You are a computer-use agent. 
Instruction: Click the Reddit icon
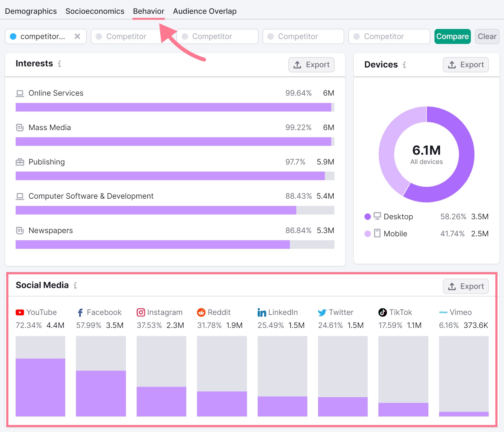pos(201,312)
